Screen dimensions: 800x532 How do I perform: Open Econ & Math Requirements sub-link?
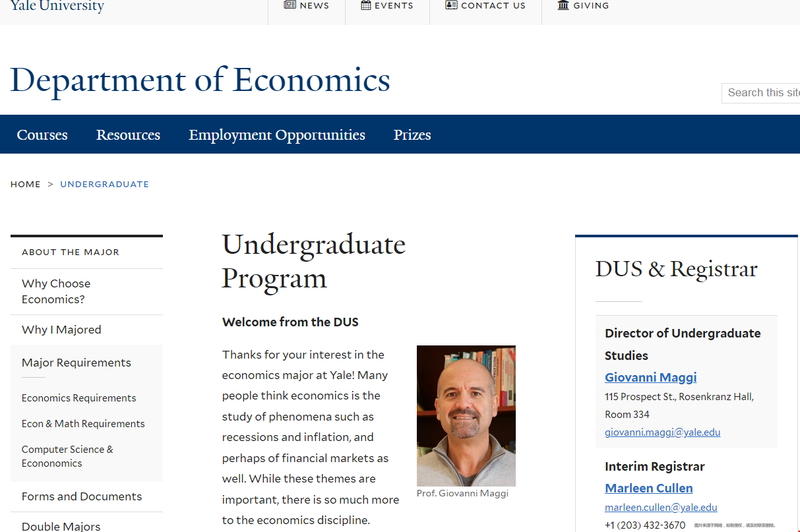click(83, 424)
